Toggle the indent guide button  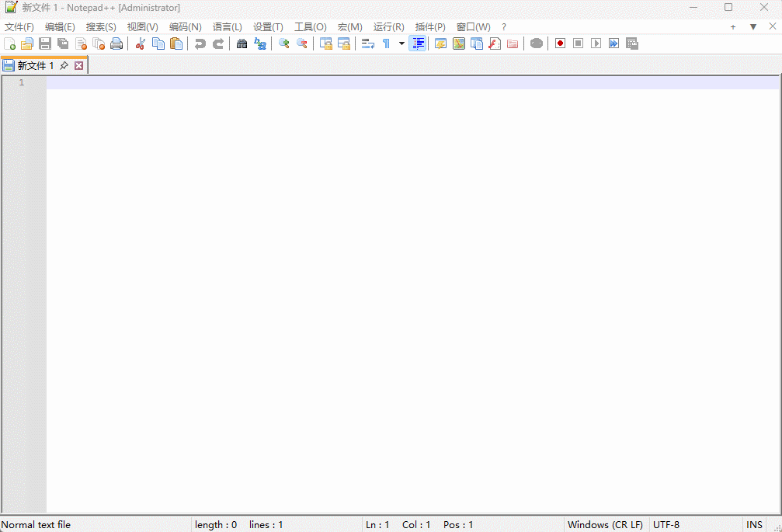pos(418,43)
